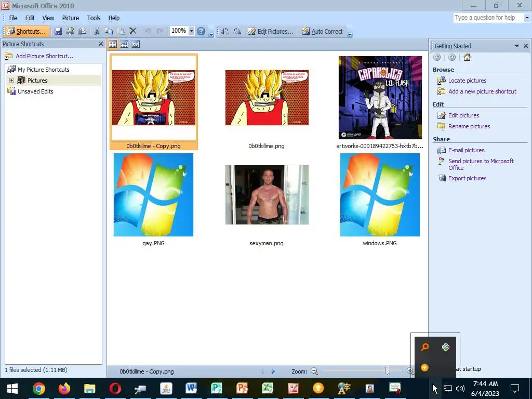Select the Capaholics album artwork thumbnail

tap(380, 98)
